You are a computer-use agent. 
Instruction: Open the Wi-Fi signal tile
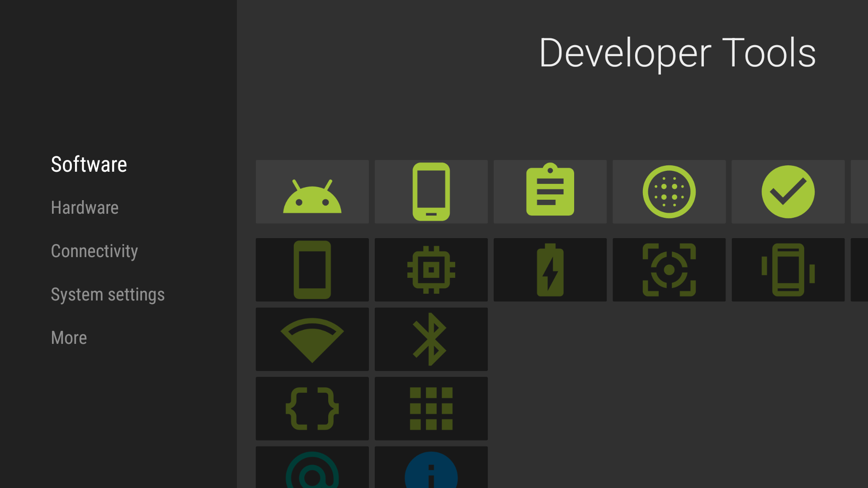coord(312,339)
